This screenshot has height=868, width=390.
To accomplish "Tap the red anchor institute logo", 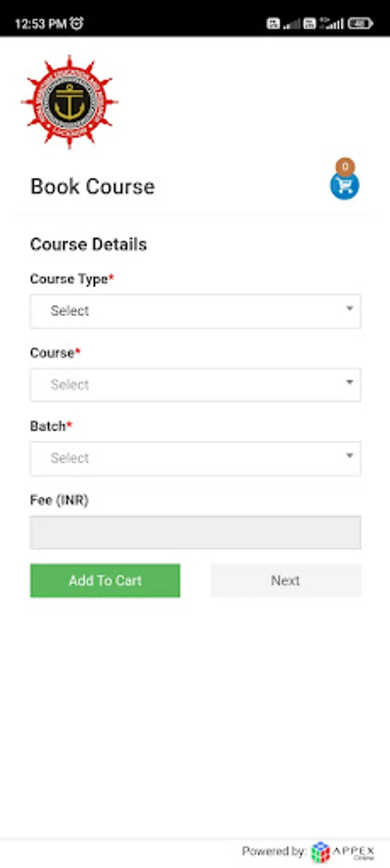I will [70, 102].
